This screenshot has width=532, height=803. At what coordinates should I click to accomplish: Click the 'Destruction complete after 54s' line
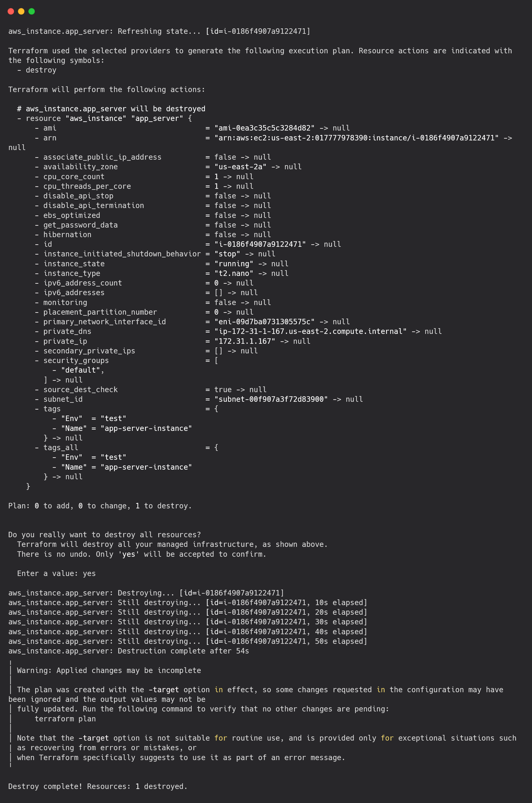tap(129, 651)
